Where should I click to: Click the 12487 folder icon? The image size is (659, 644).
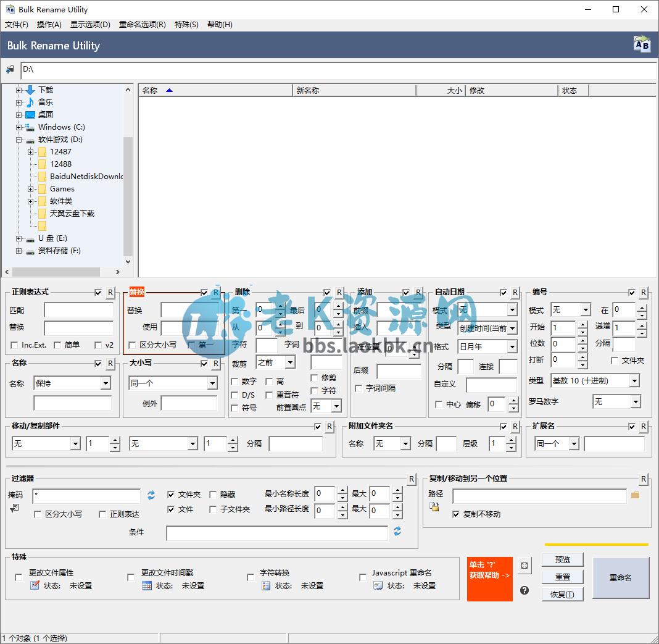click(42, 152)
